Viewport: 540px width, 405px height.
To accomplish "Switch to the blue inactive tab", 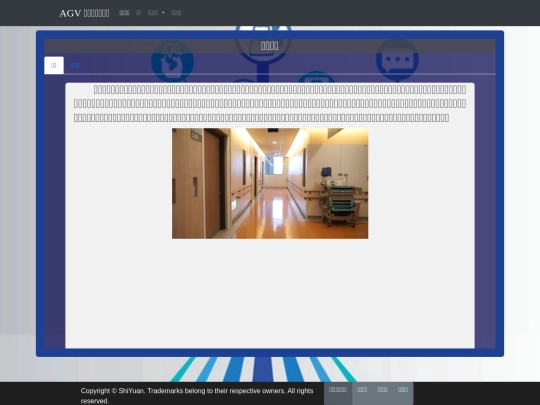I will [x=75, y=65].
